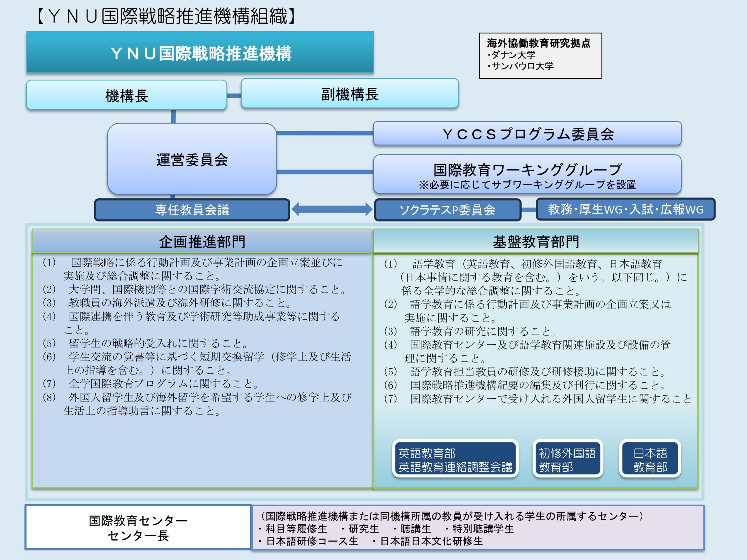The width and height of the screenshot is (747, 560).
Task: Select the 専任教員会議 box
Action: (192, 210)
